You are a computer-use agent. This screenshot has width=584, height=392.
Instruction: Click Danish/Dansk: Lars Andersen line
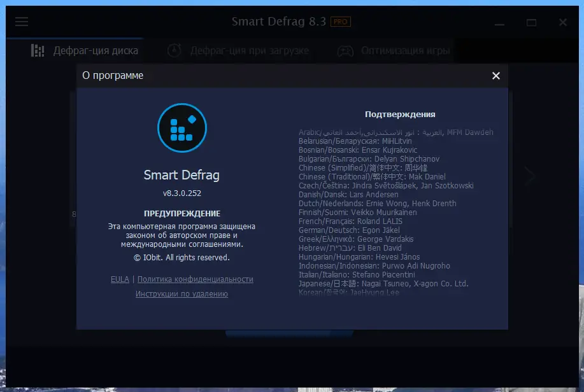[x=348, y=195]
